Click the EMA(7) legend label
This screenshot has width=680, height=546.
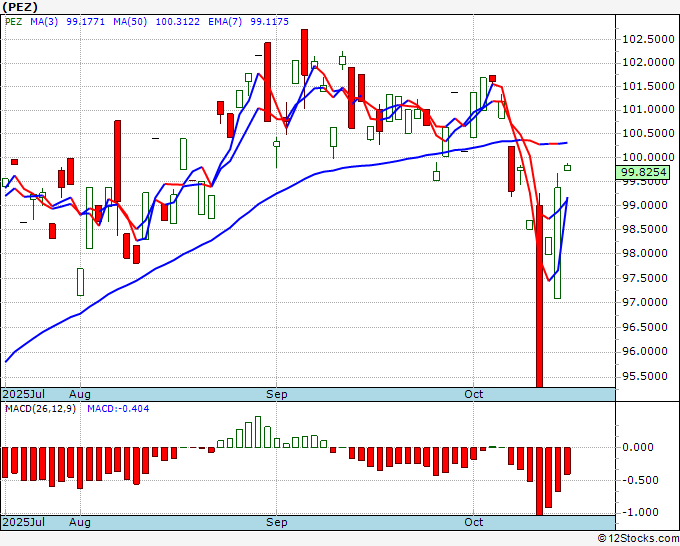tap(225, 22)
